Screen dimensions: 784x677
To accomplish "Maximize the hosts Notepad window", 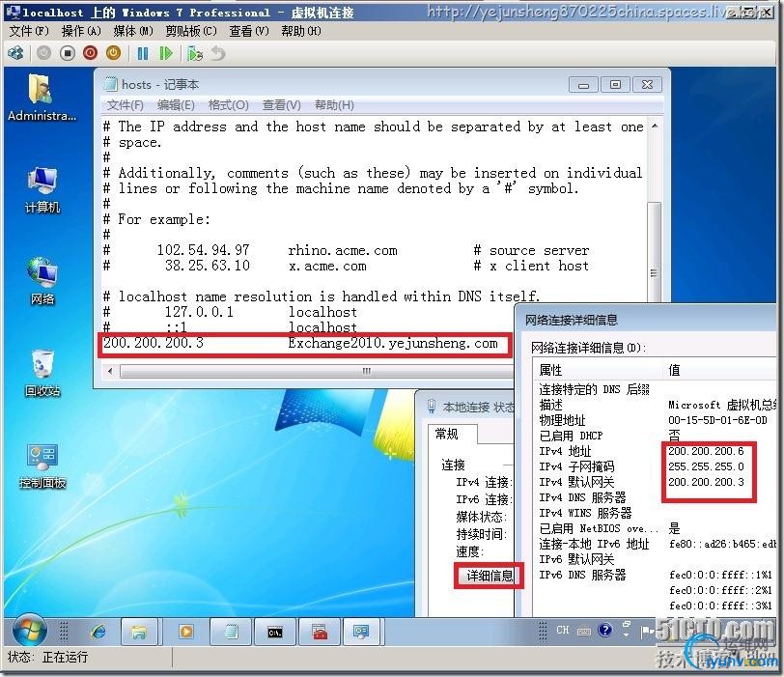I will coord(615,85).
